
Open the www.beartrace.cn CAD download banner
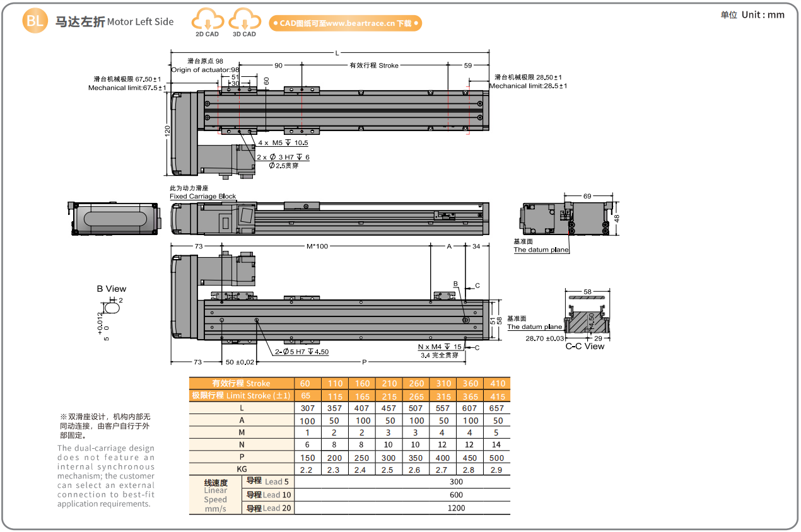345,23
